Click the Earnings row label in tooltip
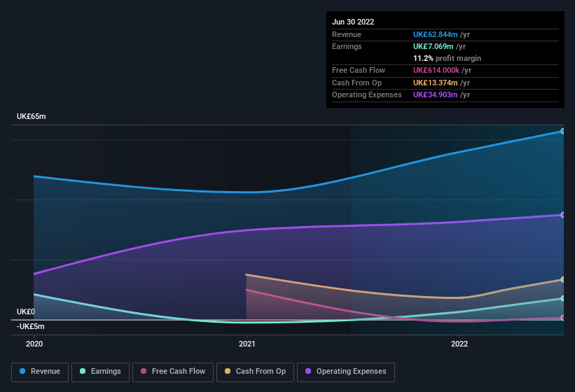Image resolution: width=575 pixels, height=392 pixels. click(347, 46)
